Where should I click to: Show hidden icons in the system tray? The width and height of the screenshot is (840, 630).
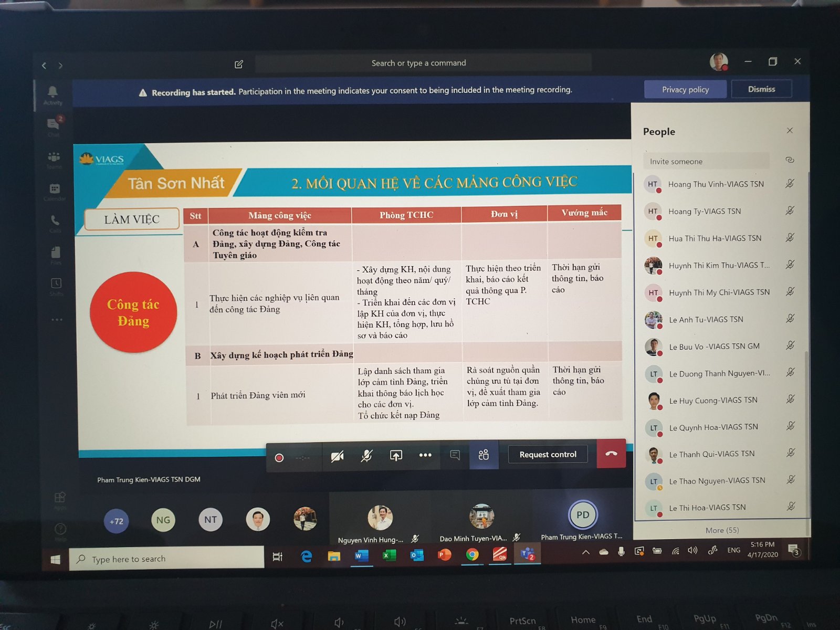point(586,552)
